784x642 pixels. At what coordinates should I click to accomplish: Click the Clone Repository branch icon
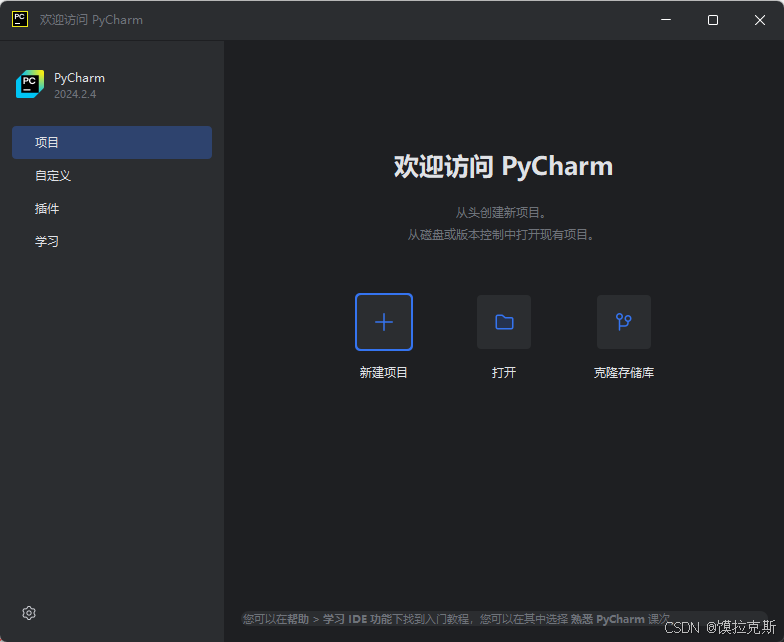[624, 322]
